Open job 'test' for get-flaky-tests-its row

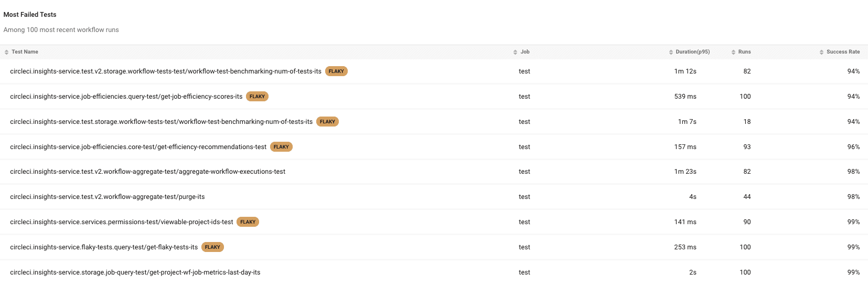pos(524,247)
